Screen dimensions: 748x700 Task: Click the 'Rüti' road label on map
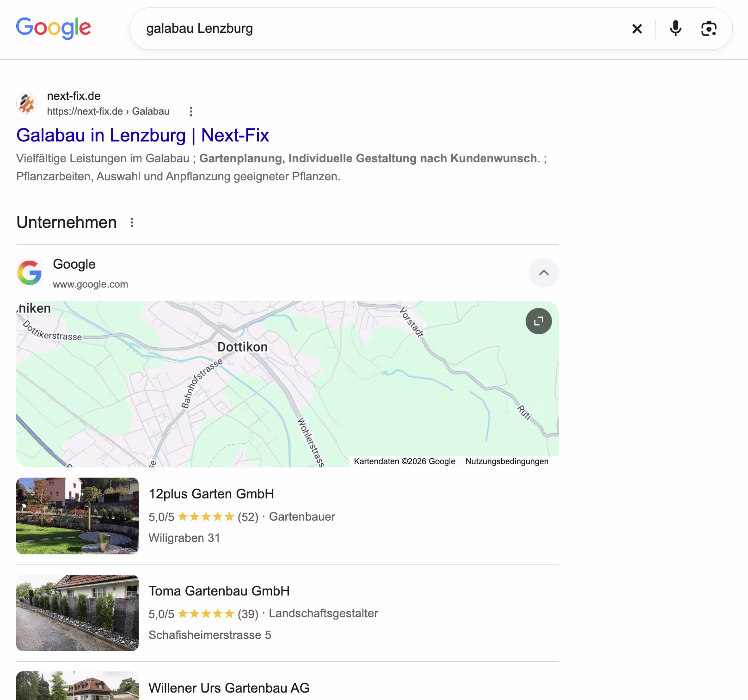click(x=524, y=412)
